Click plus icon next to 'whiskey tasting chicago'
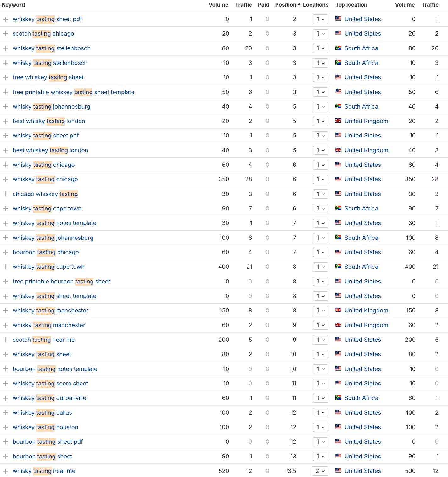Screen dimensions: 448x477 click(x=5, y=179)
